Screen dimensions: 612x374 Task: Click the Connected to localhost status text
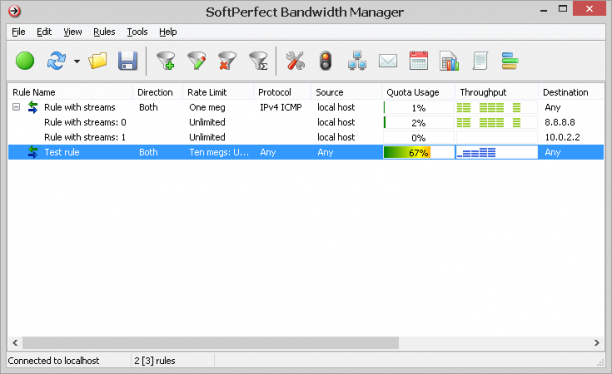(53, 361)
